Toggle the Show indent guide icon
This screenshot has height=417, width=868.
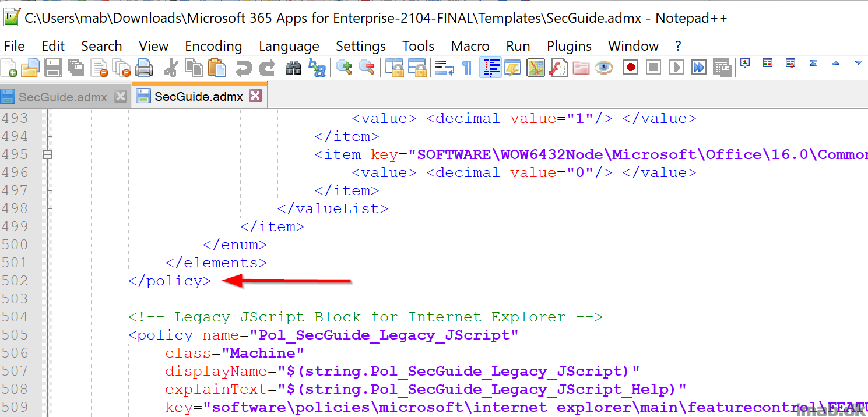491,68
